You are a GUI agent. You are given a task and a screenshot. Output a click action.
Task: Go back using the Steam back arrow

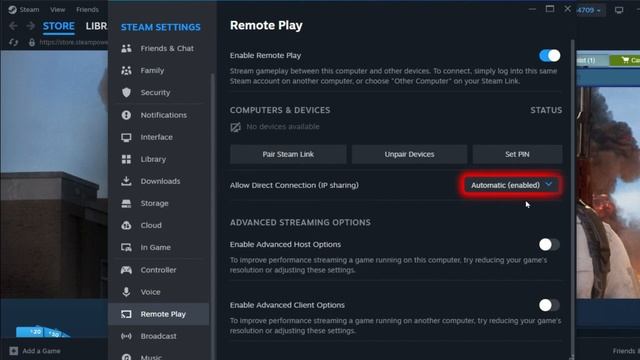coord(13,26)
